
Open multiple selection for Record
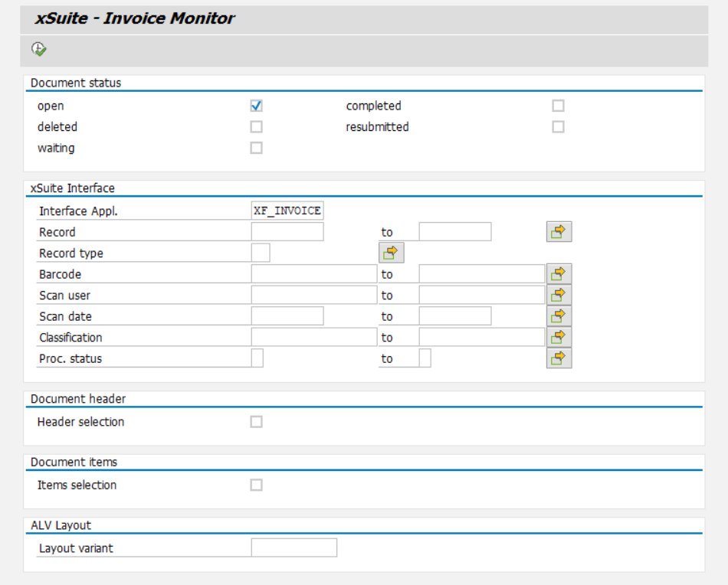pyautogui.click(x=559, y=231)
